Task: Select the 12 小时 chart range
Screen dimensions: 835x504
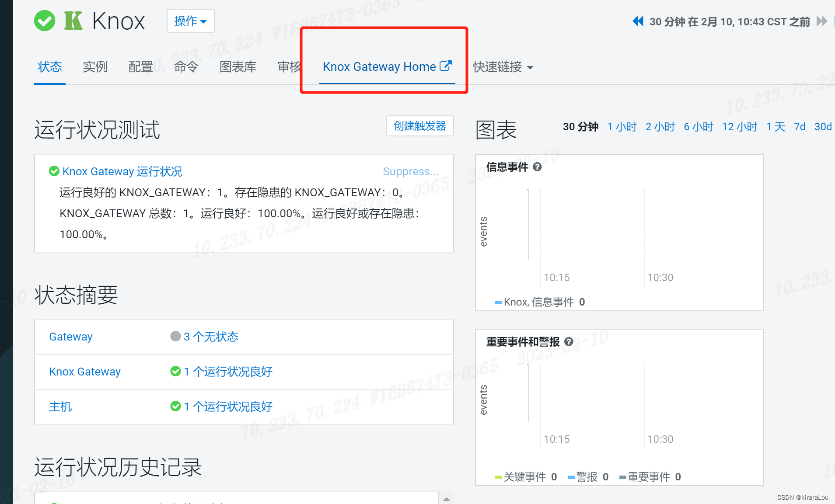Action: (x=740, y=127)
